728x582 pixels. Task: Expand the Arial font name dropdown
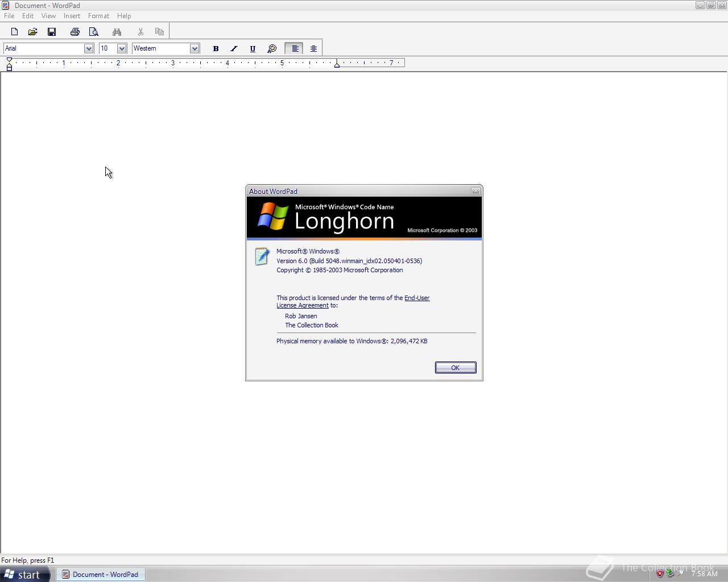tap(88, 48)
